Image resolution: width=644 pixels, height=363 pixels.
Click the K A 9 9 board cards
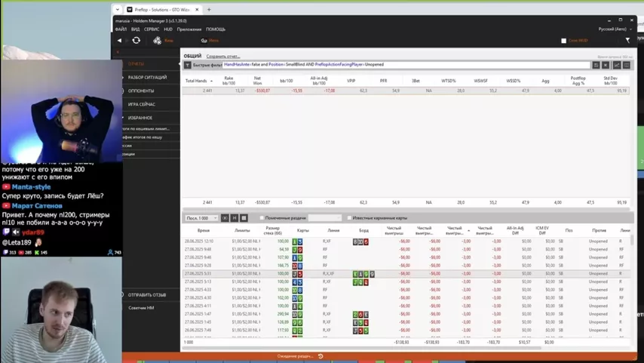click(363, 274)
